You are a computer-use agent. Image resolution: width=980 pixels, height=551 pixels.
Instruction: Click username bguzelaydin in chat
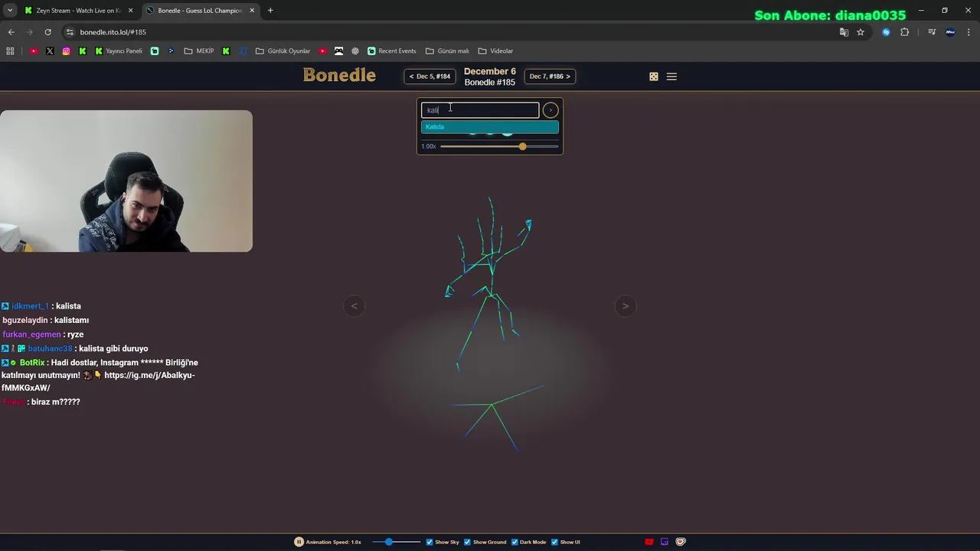[x=25, y=321]
